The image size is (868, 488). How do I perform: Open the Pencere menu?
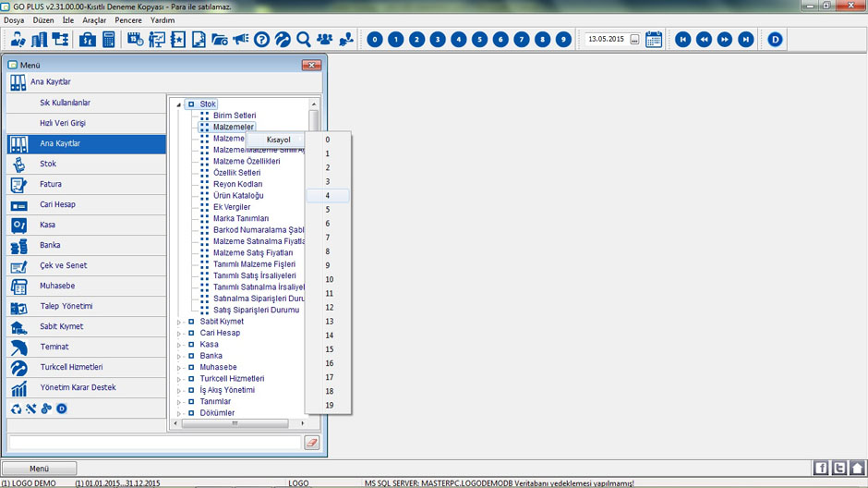[128, 20]
